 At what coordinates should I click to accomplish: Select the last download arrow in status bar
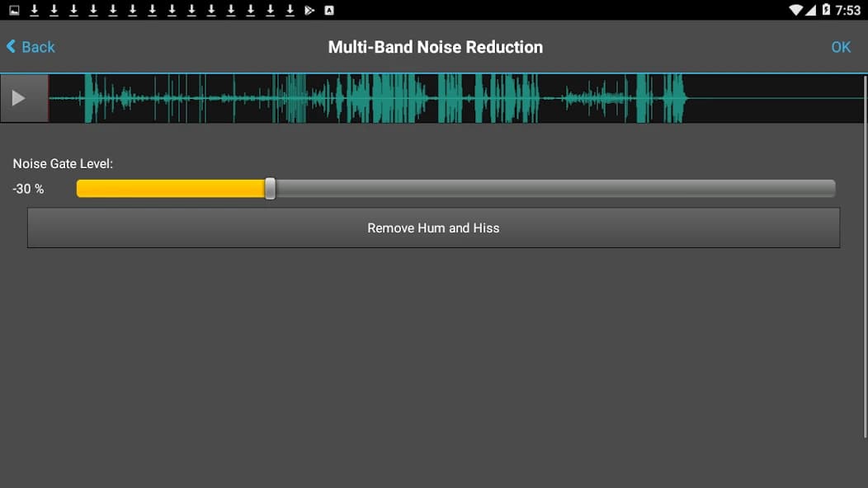pos(289,10)
